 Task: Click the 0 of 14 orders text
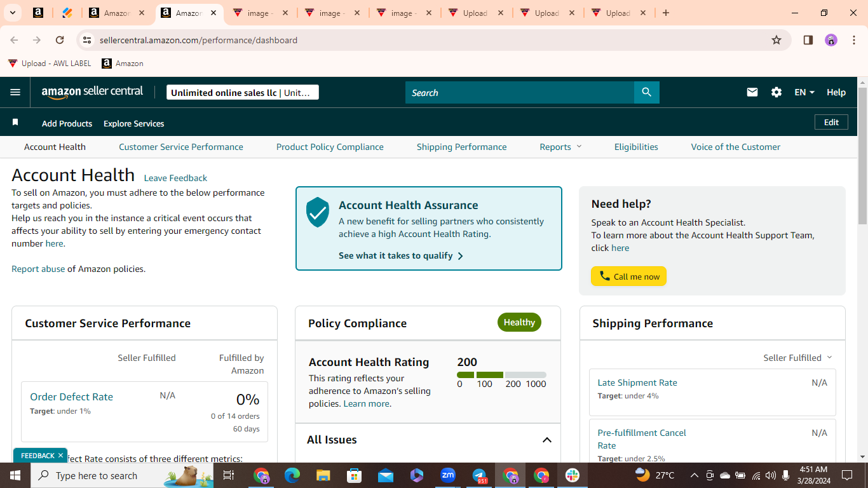(235, 416)
